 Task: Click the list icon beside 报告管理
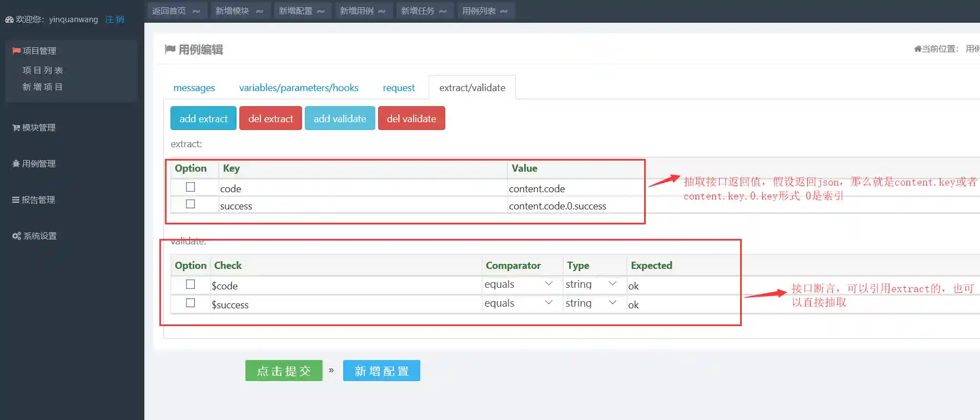pyautogui.click(x=16, y=200)
